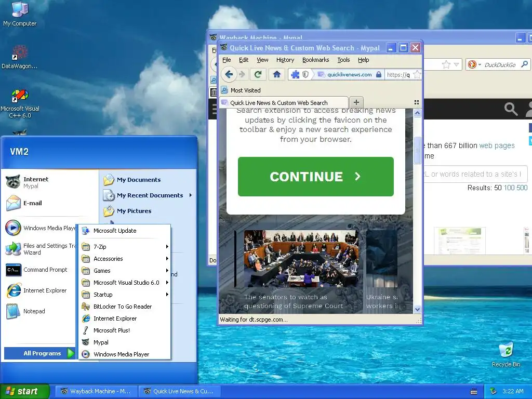
Task: Click bookmark star in Wayback Machine window
Action: [446, 64]
